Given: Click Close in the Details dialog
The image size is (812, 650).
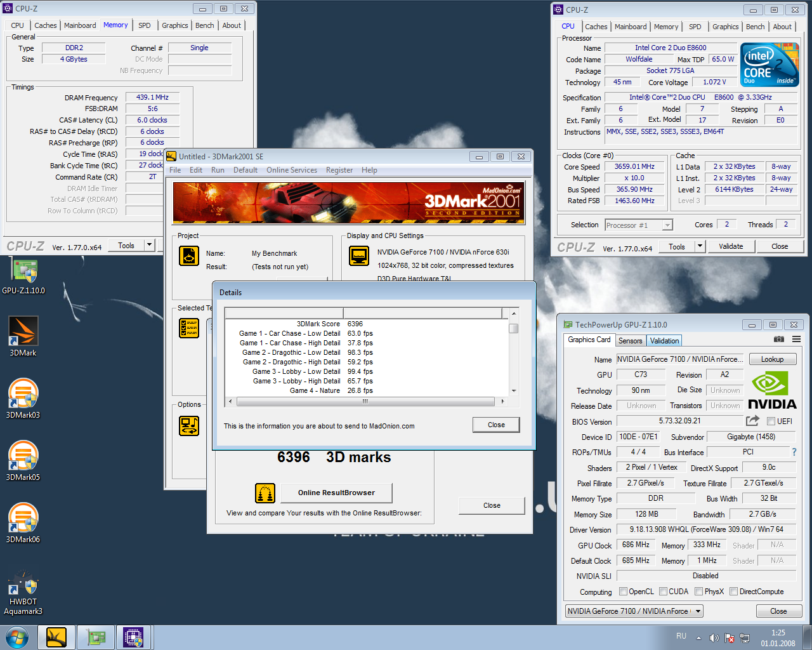Looking at the screenshot, I should pyautogui.click(x=496, y=425).
